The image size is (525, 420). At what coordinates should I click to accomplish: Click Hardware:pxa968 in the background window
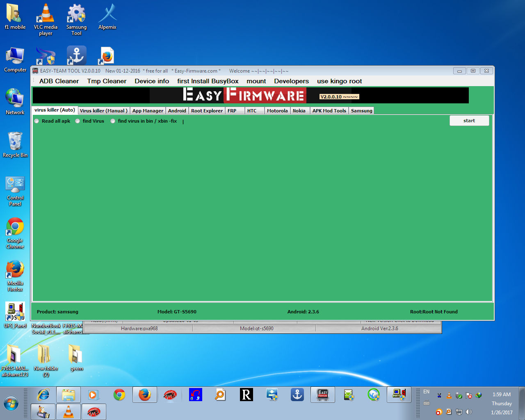139,329
